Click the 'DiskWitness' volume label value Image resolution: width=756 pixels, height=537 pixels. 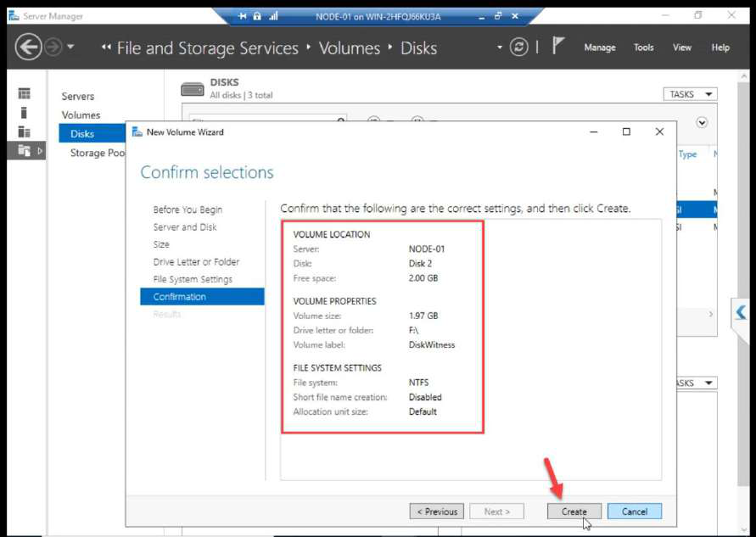coord(432,344)
